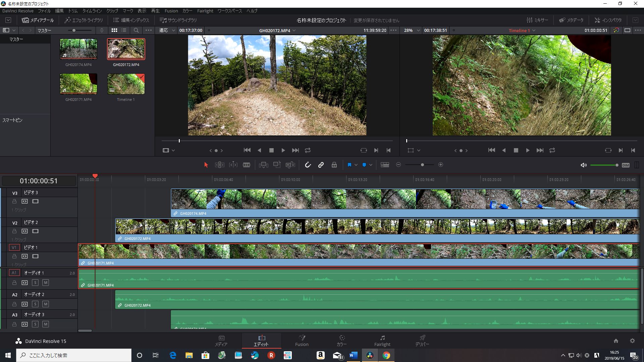644x362 pixels.
Task: Expand the GH020172.MP4 source clip dropdown
Action: coord(294,31)
